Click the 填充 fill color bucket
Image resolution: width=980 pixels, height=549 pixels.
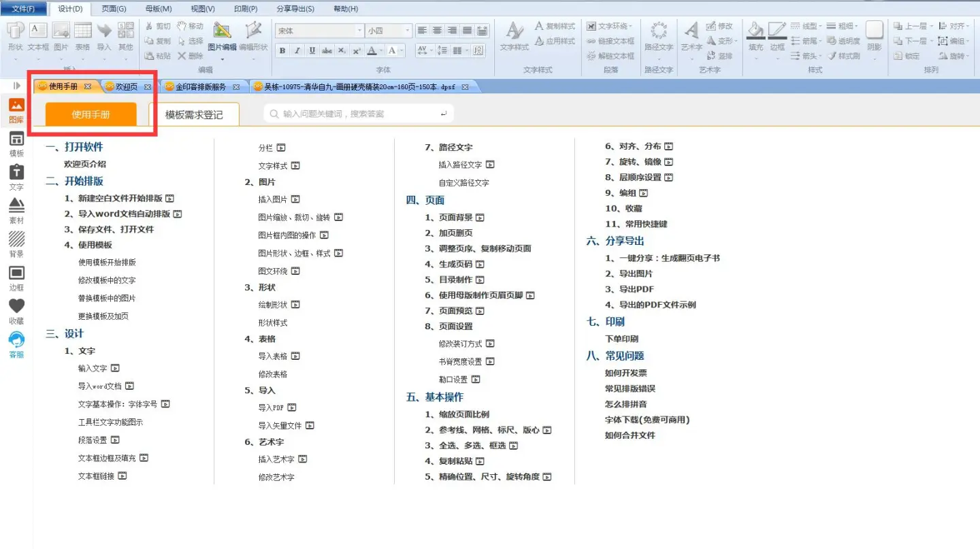pos(755,35)
